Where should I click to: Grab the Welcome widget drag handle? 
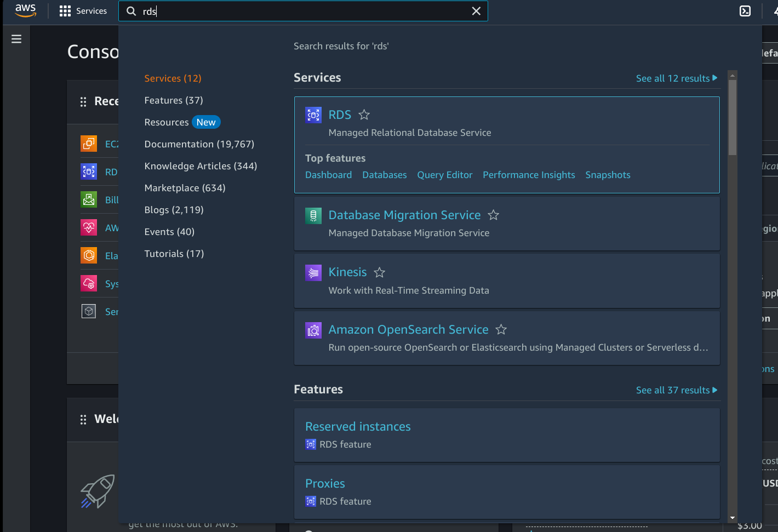(83, 420)
